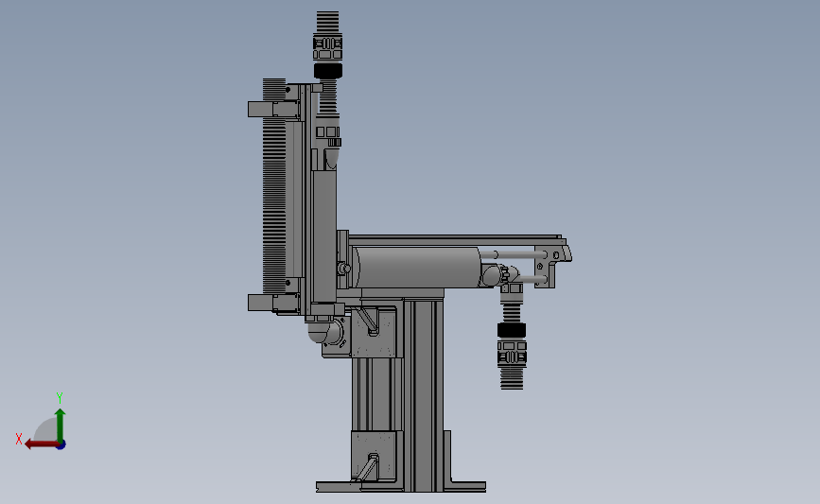
Task: Select the base plate of the stand
Action: [x=401, y=487]
